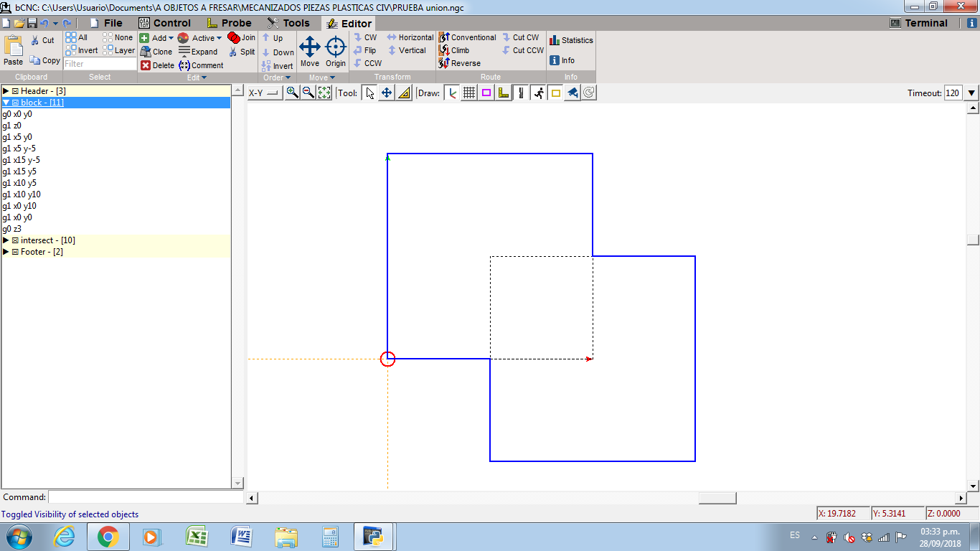Click the Flip transform icon

coord(358,50)
